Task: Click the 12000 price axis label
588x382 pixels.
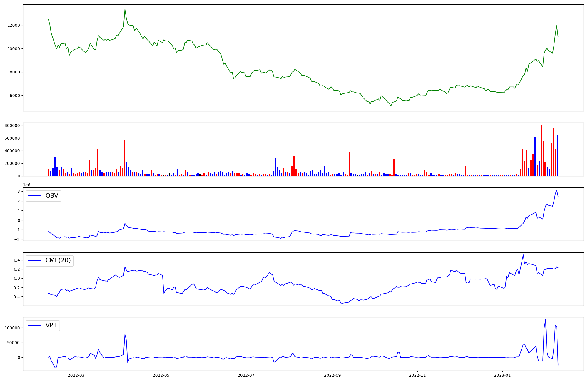Action: pyautogui.click(x=14, y=25)
